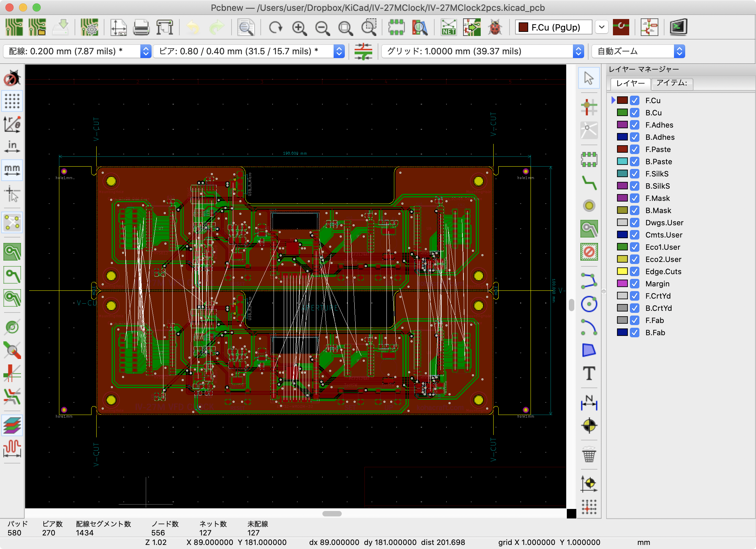Select the レイヤー tab

[x=630, y=83]
